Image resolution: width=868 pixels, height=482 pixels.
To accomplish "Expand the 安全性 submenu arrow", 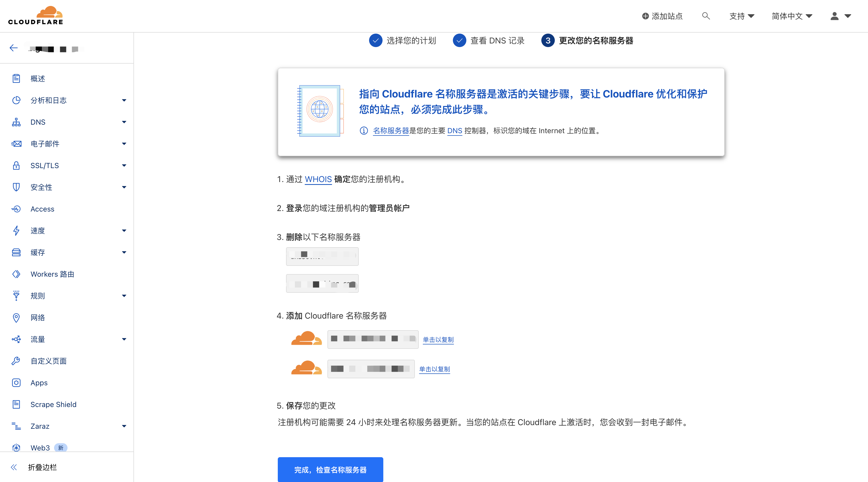I will pyautogui.click(x=124, y=187).
